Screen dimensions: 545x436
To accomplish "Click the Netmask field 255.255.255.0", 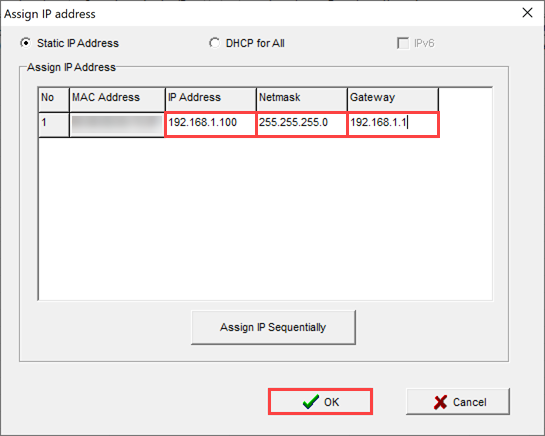I will point(301,124).
